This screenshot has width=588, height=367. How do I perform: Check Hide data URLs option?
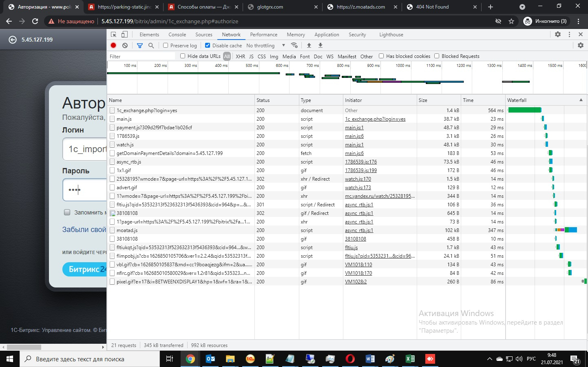click(x=183, y=56)
